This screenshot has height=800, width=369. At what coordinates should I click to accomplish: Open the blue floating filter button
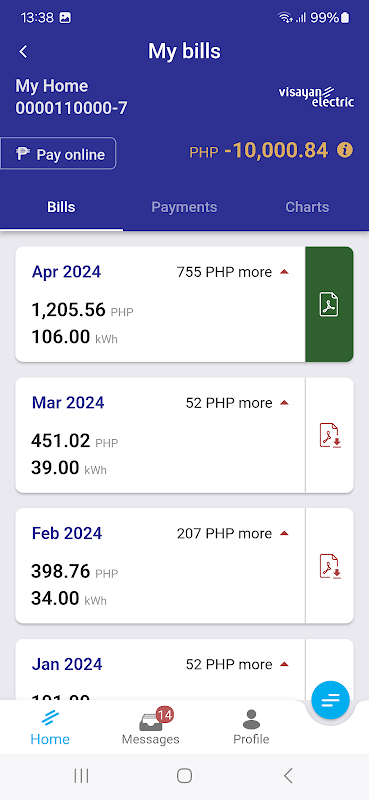coord(331,700)
